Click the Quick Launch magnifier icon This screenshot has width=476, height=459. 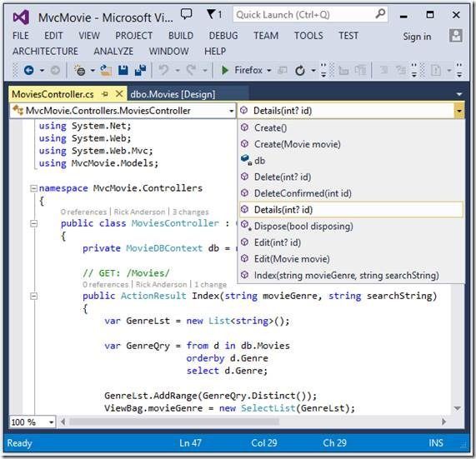(x=380, y=14)
